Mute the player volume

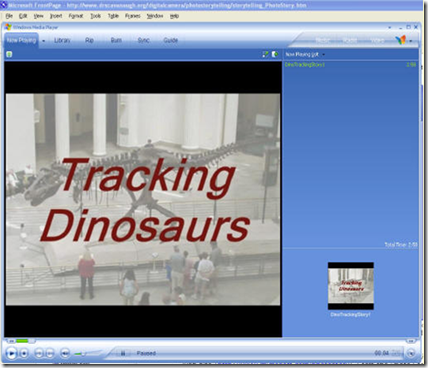pos(65,353)
